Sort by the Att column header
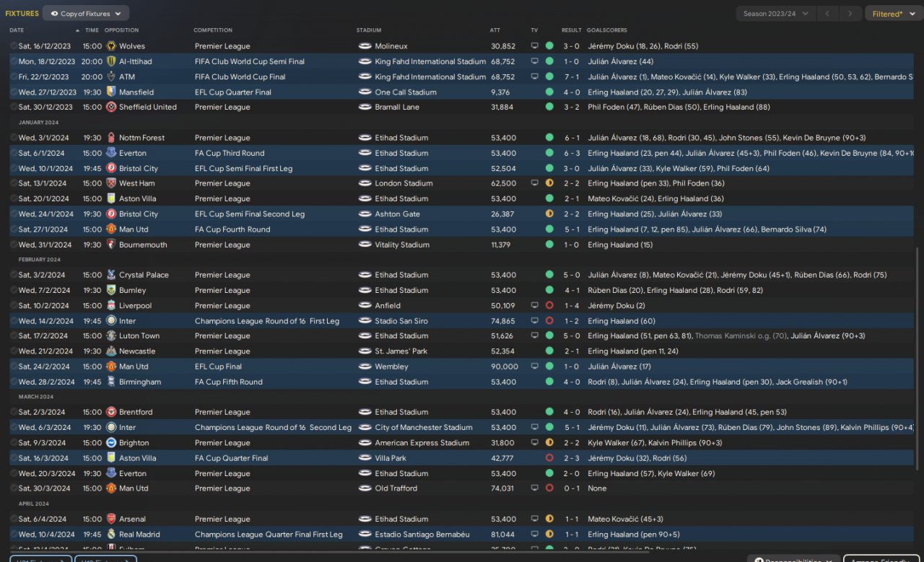The height and width of the screenshot is (562, 924). 495,30
